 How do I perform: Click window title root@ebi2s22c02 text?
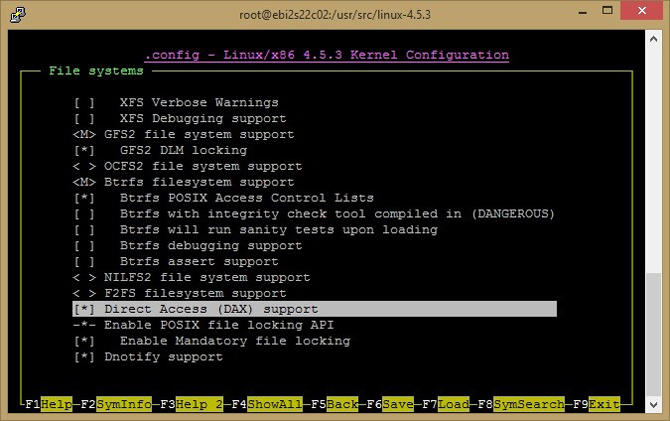(x=335, y=15)
